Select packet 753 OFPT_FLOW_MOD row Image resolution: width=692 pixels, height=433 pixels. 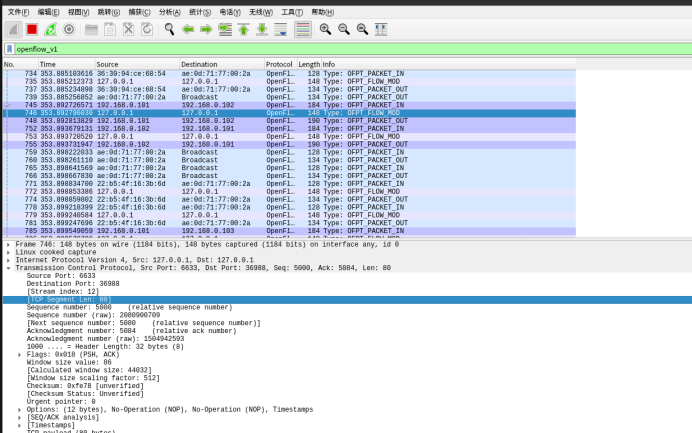289,137
